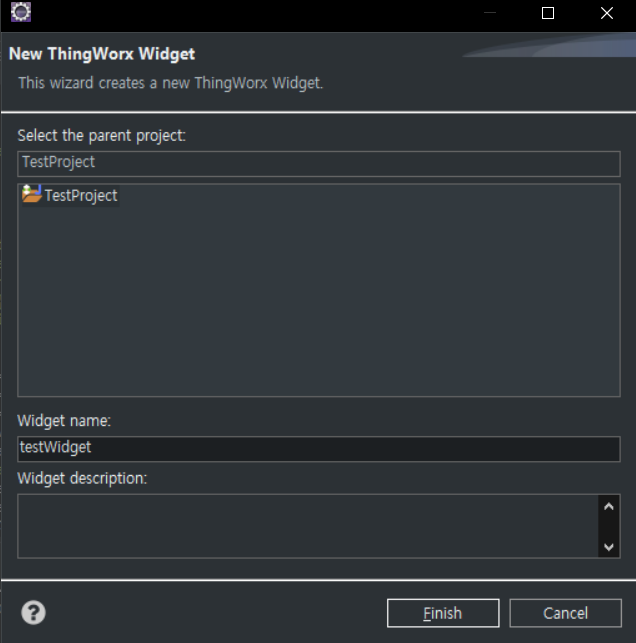Viewport: 636px width, 643px height.
Task: Open help with the question mark icon
Action: pos(33,612)
